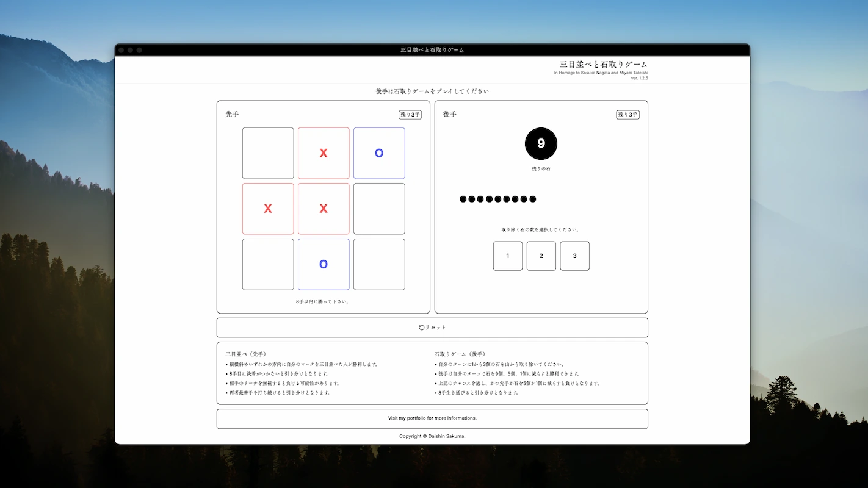Viewport: 868px width, 488px height.
Task: Open the portfolio link for more informations
Action: tap(432, 418)
